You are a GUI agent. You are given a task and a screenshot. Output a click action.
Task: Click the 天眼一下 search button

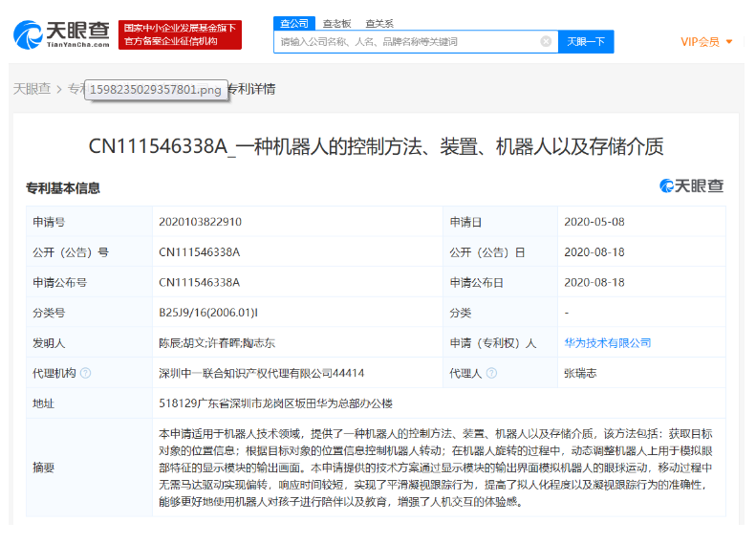pos(586,41)
